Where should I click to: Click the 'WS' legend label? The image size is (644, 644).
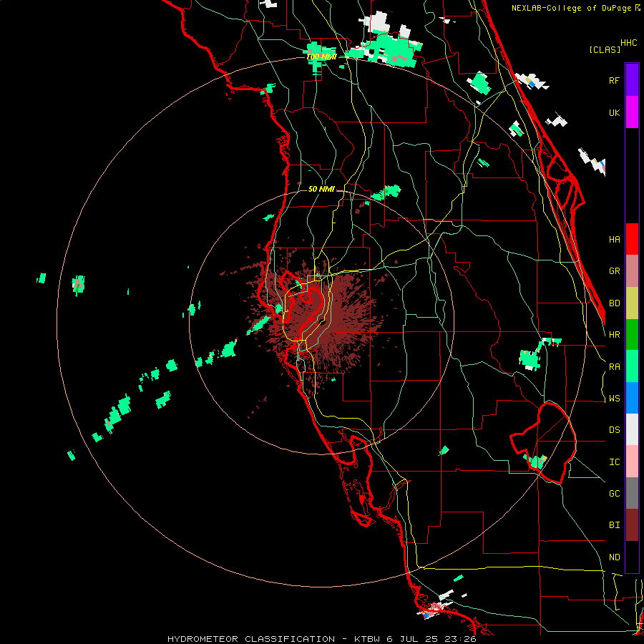coord(614,399)
